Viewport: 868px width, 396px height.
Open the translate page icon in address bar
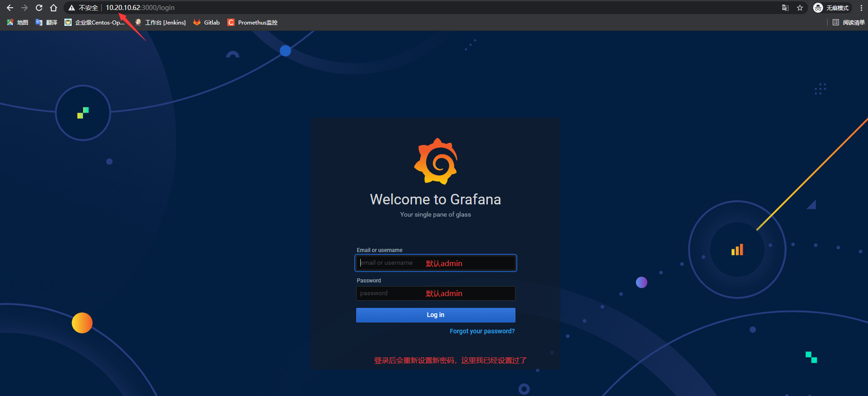785,8
